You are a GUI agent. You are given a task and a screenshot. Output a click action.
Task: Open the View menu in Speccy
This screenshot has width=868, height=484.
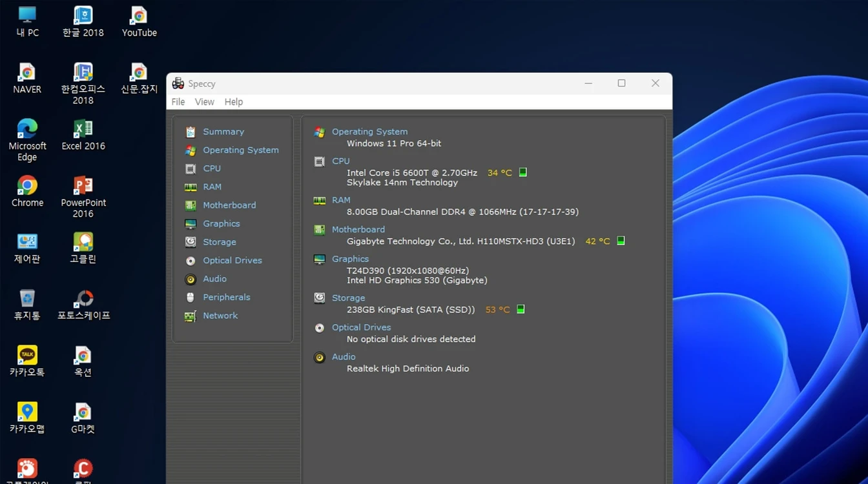[x=205, y=102]
